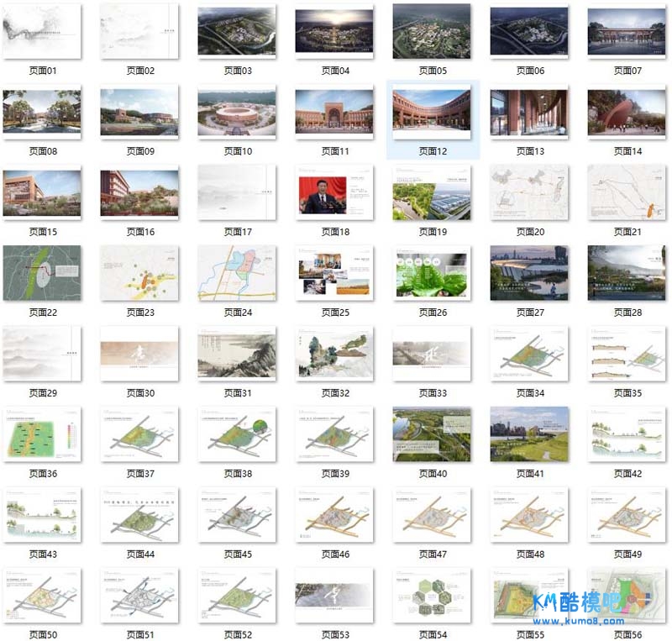Click the 页面36 green analysis map thumbnail

pyautogui.click(x=43, y=434)
